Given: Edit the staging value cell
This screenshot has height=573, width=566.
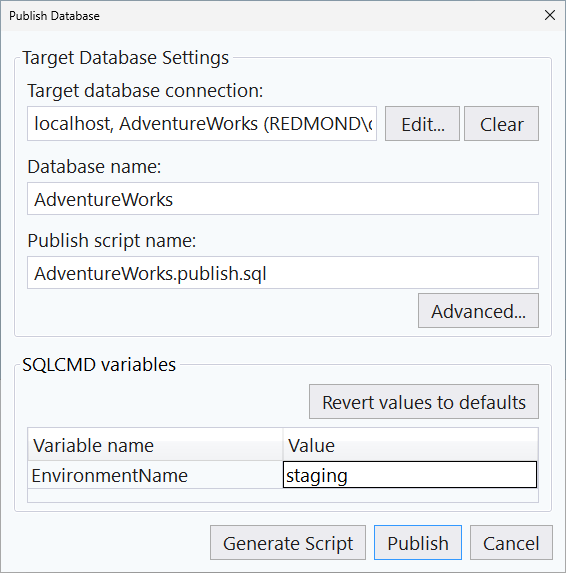Looking at the screenshot, I should pos(410,475).
